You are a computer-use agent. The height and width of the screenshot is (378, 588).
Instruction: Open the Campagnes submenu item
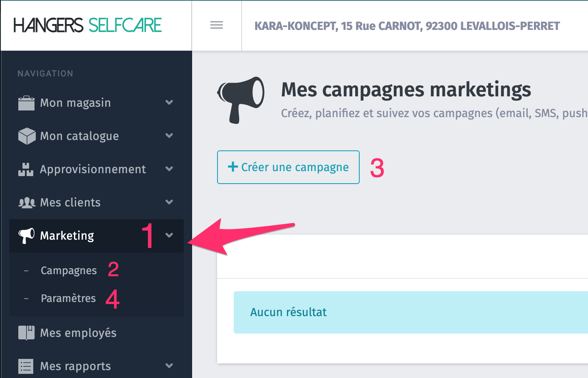click(x=69, y=270)
